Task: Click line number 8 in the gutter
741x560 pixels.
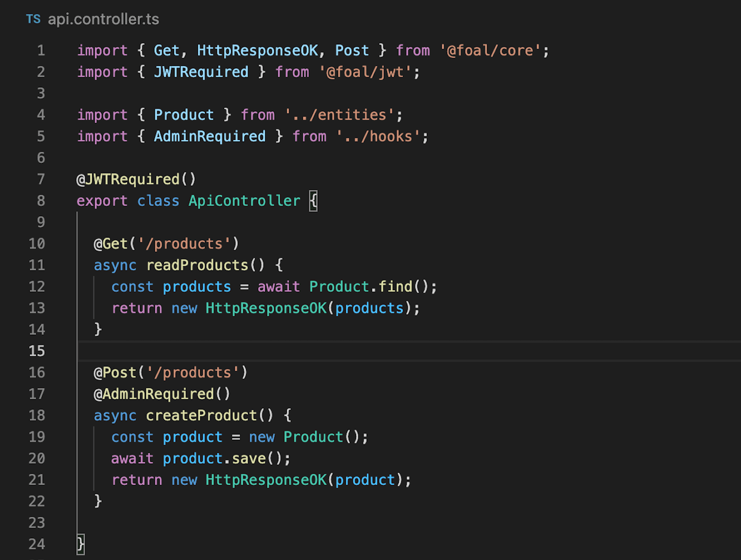Action: pyautogui.click(x=41, y=201)
